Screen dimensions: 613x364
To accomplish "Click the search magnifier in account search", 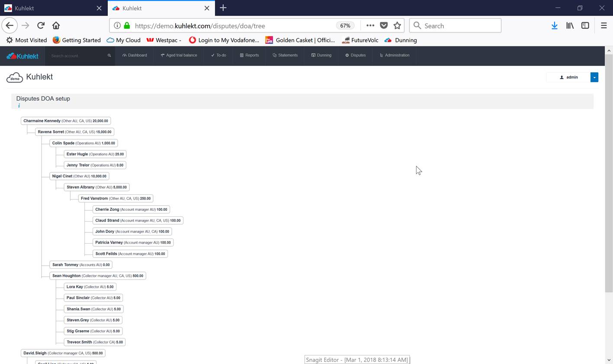I will 109,55.
